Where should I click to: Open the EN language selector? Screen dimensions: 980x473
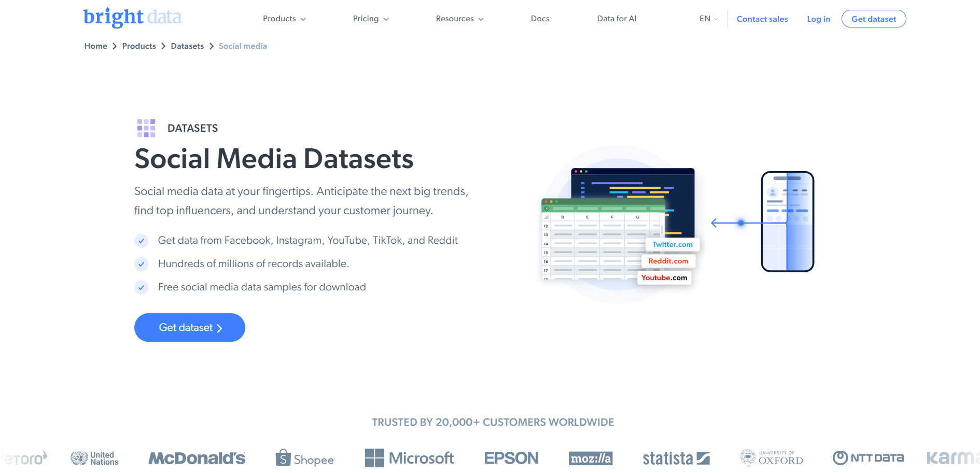point(708,18)
